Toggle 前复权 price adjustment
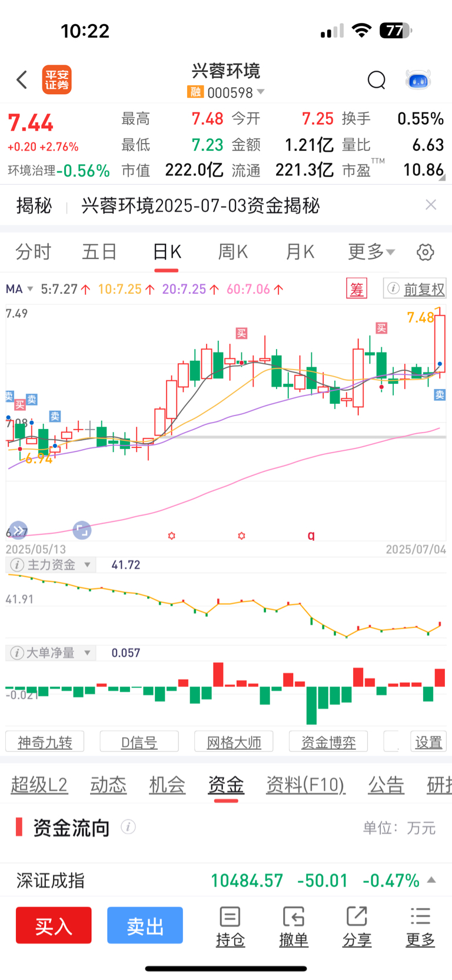The height and width of the screenshot is (980, 452). [414, 288]
